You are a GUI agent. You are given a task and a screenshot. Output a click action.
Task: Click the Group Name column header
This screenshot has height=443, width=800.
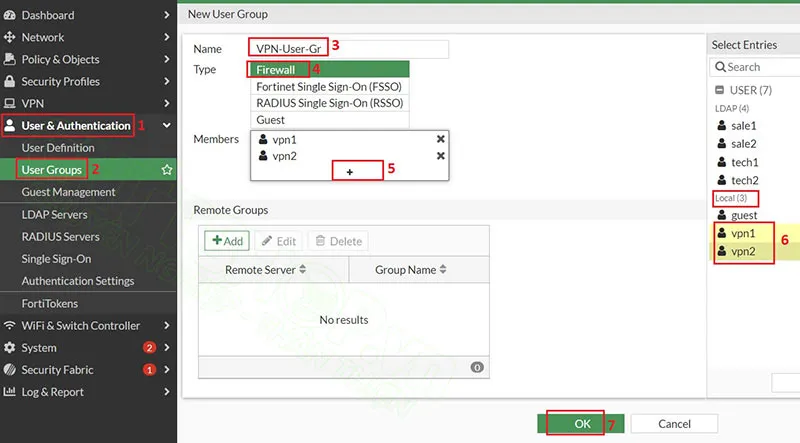click(x=419, y=269)
